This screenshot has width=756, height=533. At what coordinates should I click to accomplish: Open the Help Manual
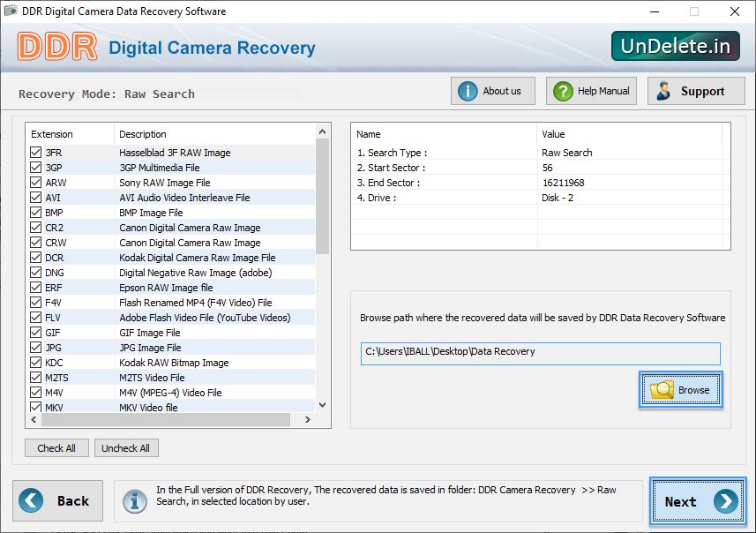coord(591,91)
